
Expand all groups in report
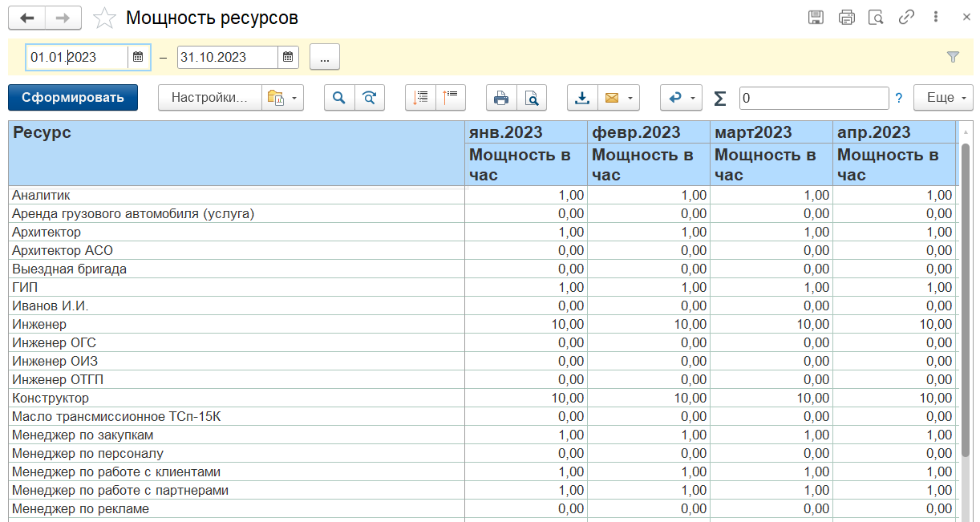point(420,98)
